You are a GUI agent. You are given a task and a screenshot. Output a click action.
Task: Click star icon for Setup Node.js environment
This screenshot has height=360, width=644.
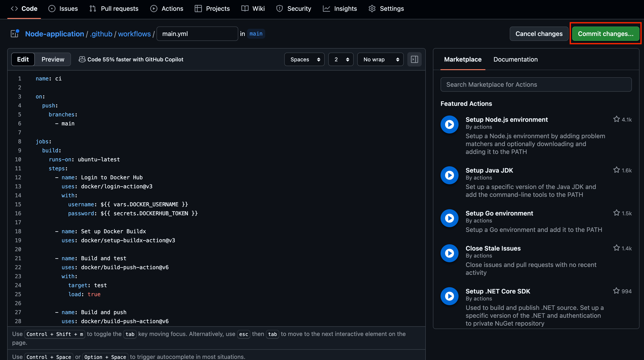pyautogui.click(x=616, y=119)
